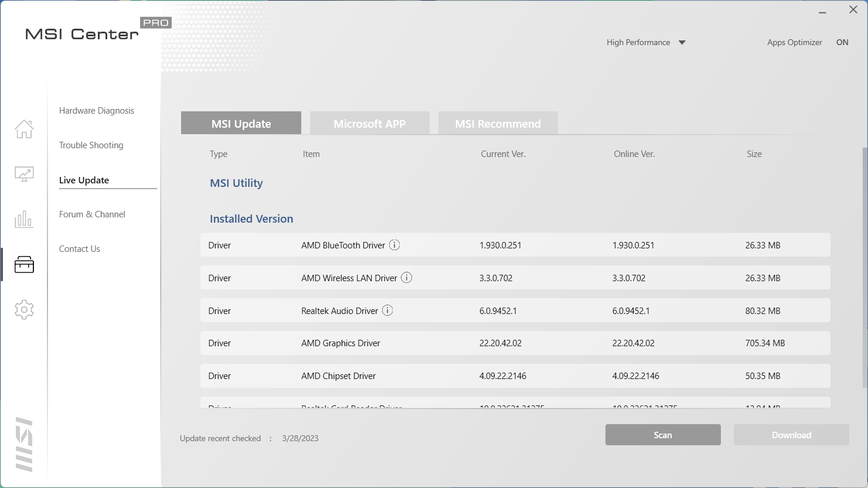
Task: Open the toolbox Support sidebar icon
Action: click(24, 265)
